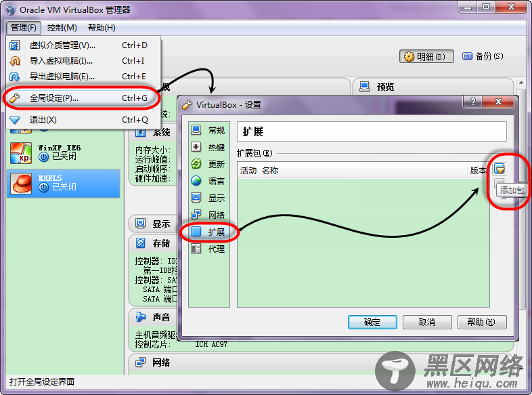
Task: Select 代理 in settings sidebar
Action: 209,249
